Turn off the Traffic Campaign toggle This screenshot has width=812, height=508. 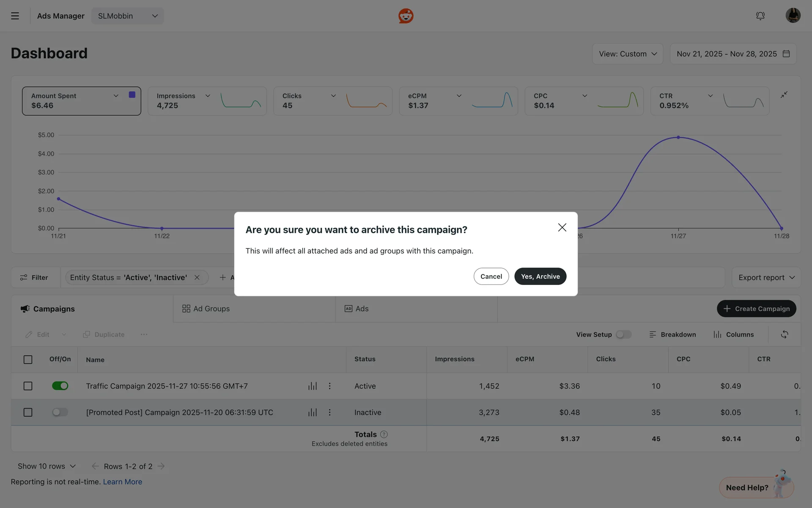point(60,386)
